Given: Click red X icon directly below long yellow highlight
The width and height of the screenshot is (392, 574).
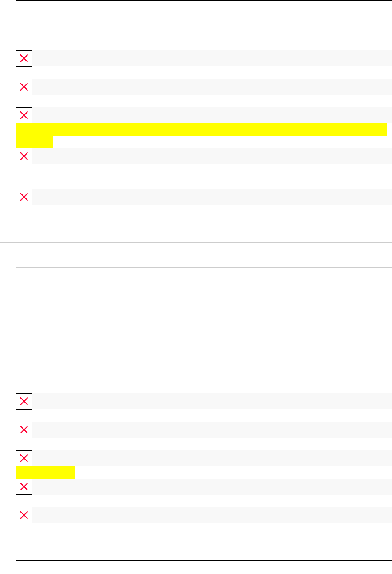Looking at the screenshot, I should [x=24, y=156].
